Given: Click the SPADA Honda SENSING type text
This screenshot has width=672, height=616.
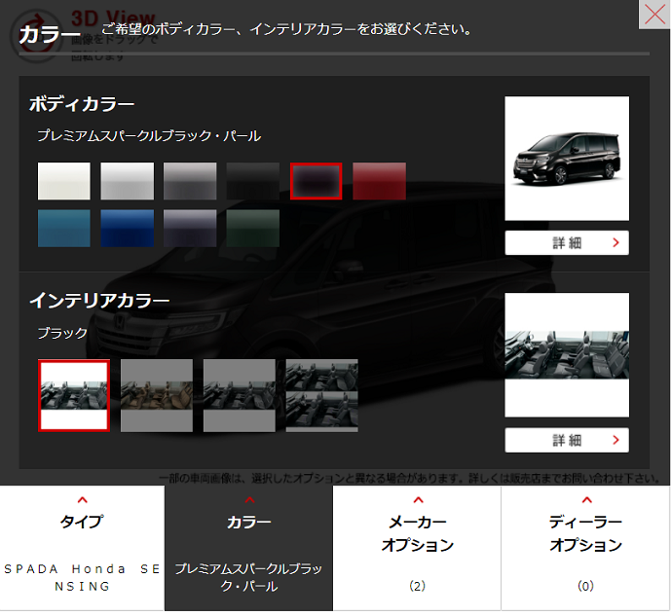Looking at the screenshot, I should click(82, 577).
